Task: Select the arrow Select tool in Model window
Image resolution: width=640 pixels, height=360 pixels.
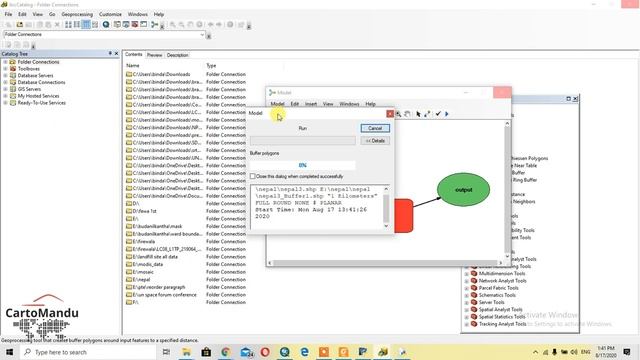Action: (x=418, y=114)
